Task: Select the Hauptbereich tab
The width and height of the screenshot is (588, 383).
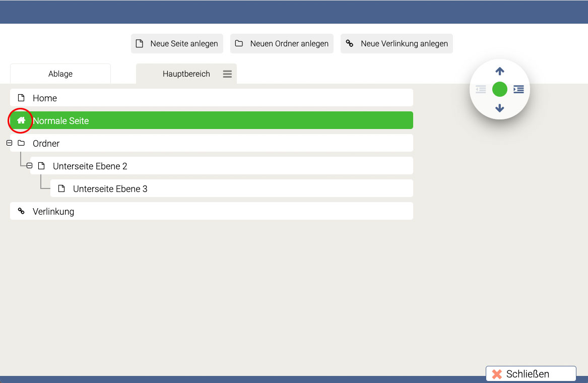Action: point(186,74)
